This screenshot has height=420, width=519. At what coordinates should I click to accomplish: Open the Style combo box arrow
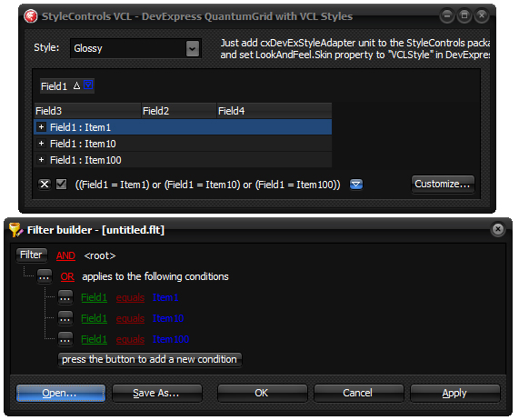193,49
